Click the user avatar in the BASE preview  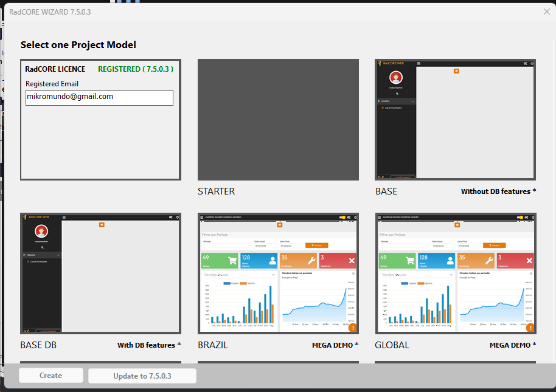click(x=396, y=77)
